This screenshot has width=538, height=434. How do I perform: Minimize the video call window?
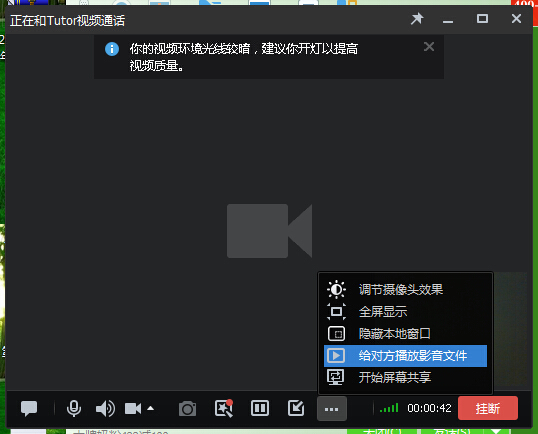click(x=448, y=21)
